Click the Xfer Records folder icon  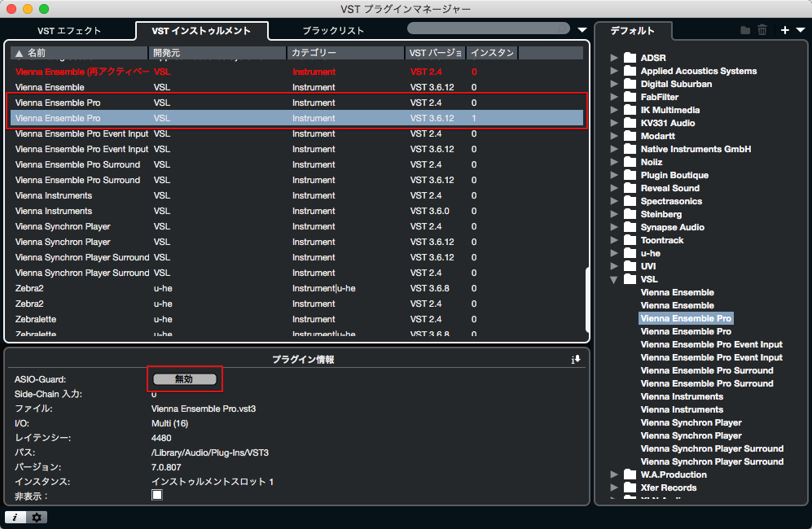point(630,487)
